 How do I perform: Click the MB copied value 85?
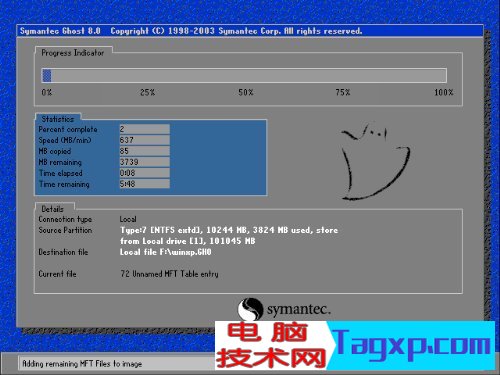click(x=144, y=151)
